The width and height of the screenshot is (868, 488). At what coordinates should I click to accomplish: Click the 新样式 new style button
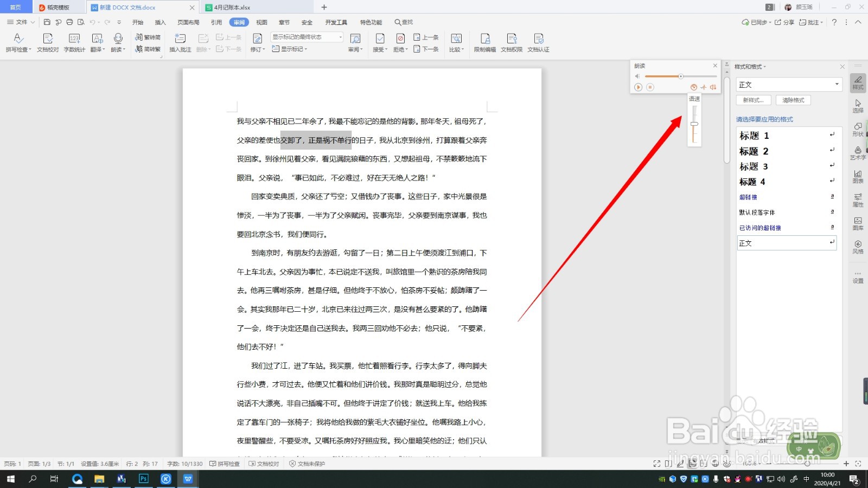click(754, 100)
